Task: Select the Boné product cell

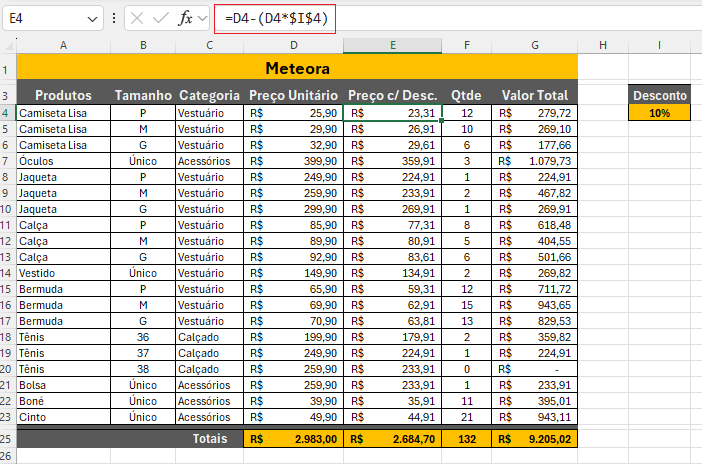Action: click(x=63, y=401)
